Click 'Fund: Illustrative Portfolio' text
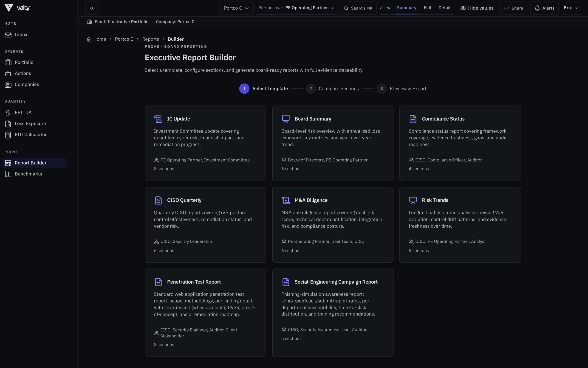This screenshot has height=368, width=588. pyautogui.click(x=122, y=22)
